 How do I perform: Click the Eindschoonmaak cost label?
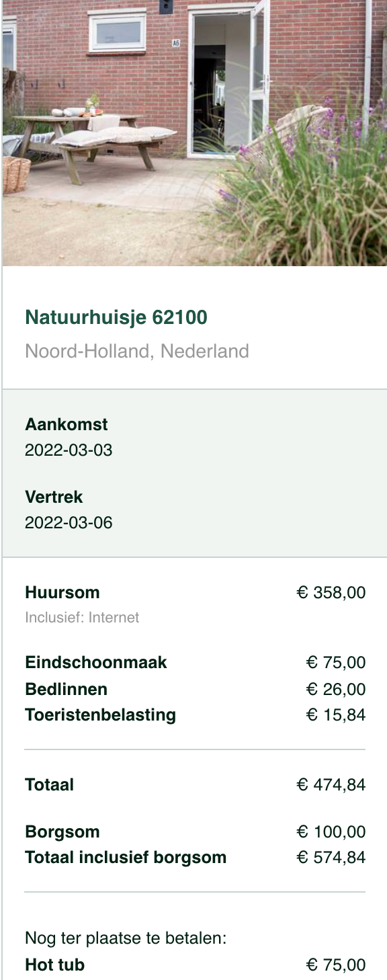(x=96, y=662)
